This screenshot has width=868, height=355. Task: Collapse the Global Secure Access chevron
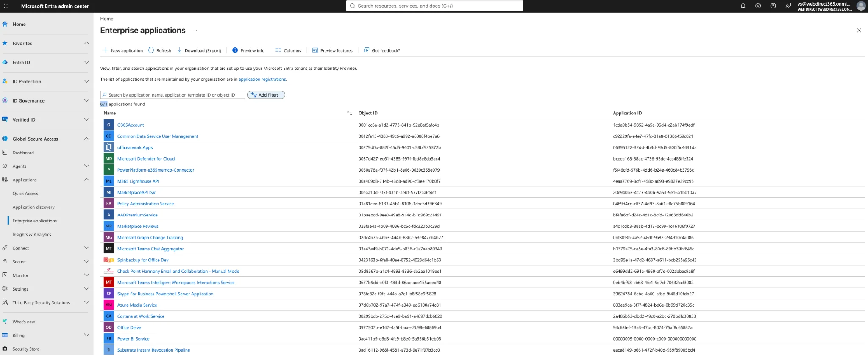[86, 139]
